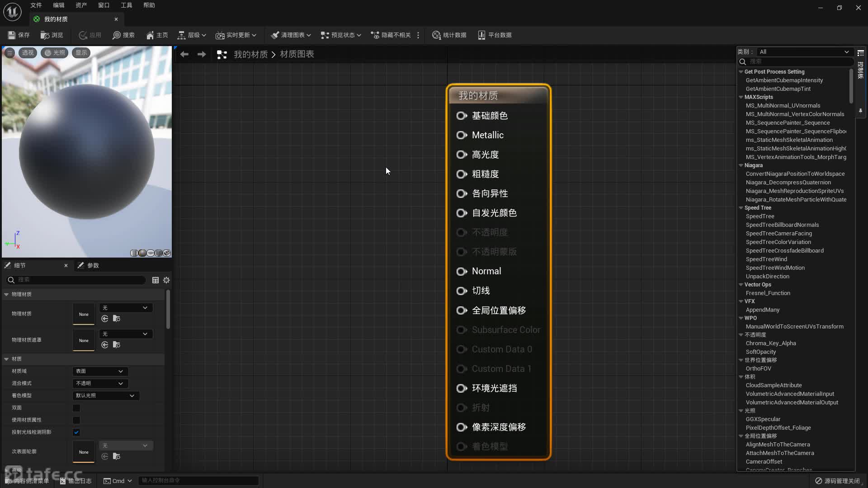Expand the 材质域 (Material Domain) dropdown
Screen dimensions: 868x488
pyautogui.click(x=99, y=371)
